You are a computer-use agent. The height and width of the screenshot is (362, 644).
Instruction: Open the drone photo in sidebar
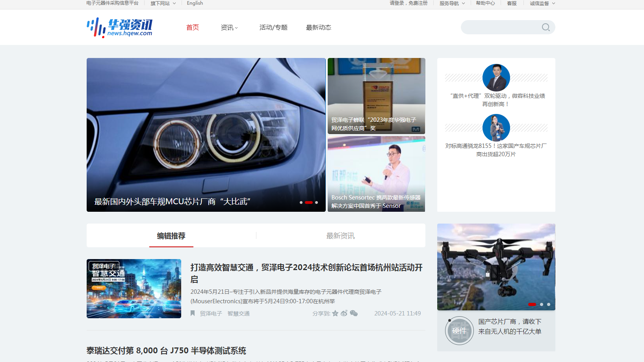coord(496,267)
